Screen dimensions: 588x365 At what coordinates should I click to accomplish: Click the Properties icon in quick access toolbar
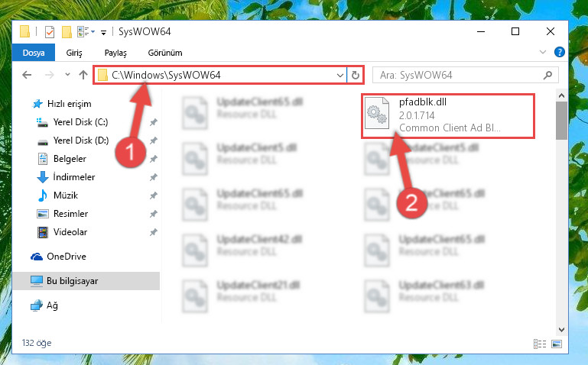click(x=50, y=32)
